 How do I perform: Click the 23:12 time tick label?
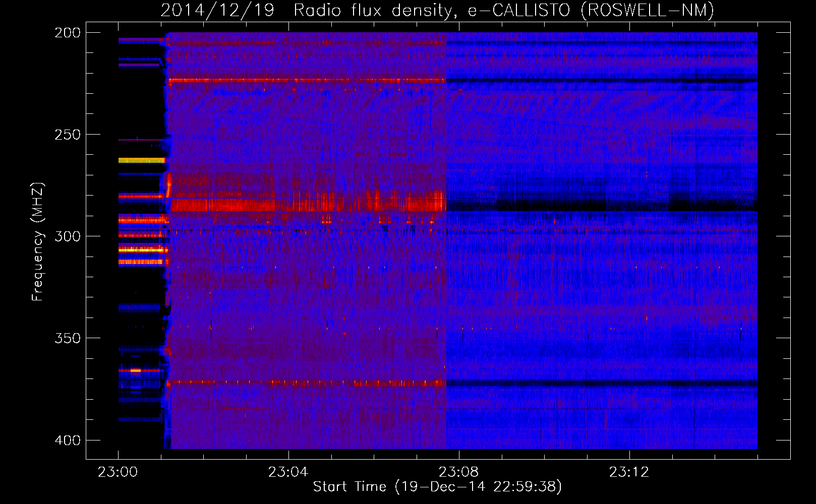[x=629, y=472]
